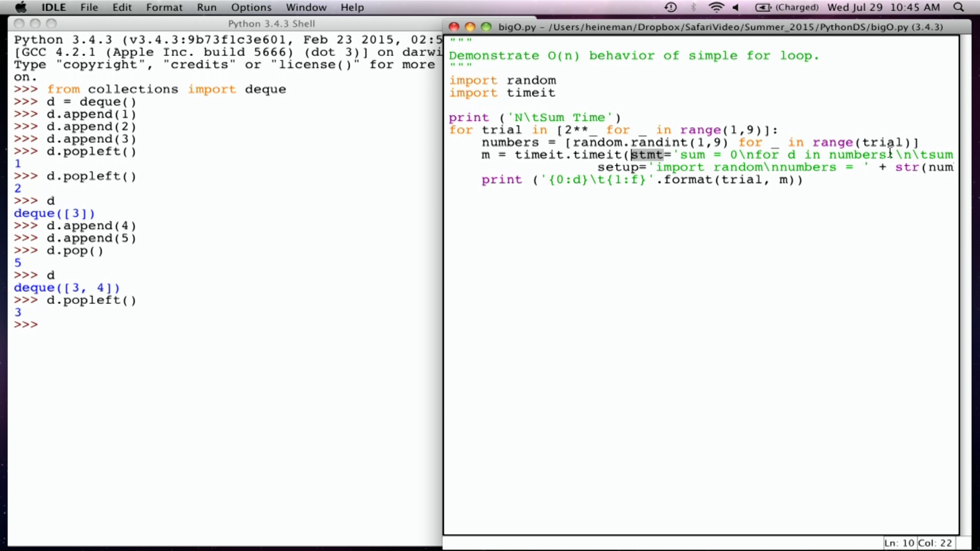The image size is (980, 551).
Task: Click the IDLE application menu
Action: pos(53,7)
